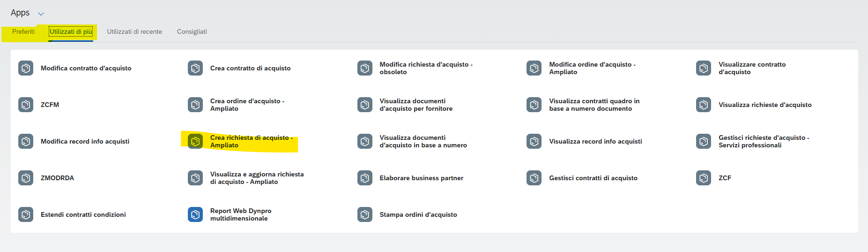868x252 pixels.
Task: Expand the Apps dropdown chevron
Action: pyautogui.click(x=41, y=14)
